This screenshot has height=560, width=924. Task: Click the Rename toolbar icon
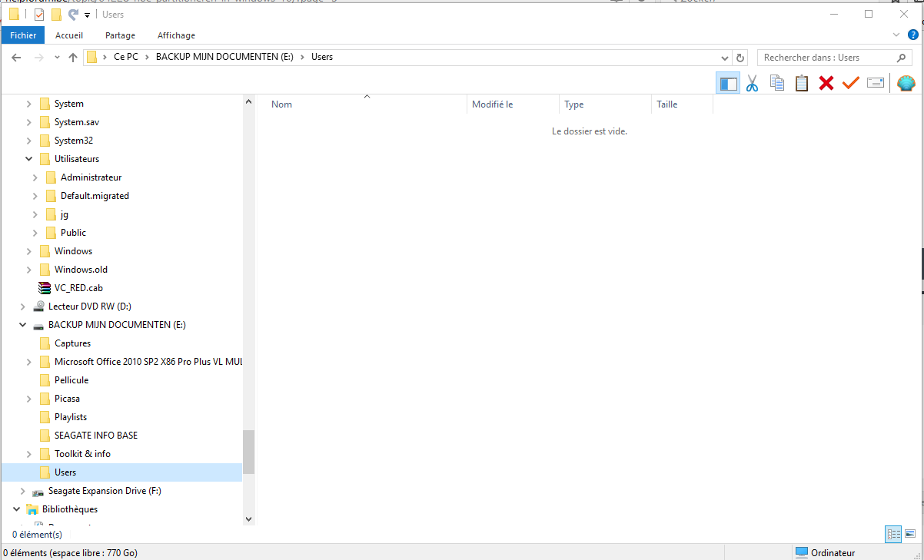[876, 83]
